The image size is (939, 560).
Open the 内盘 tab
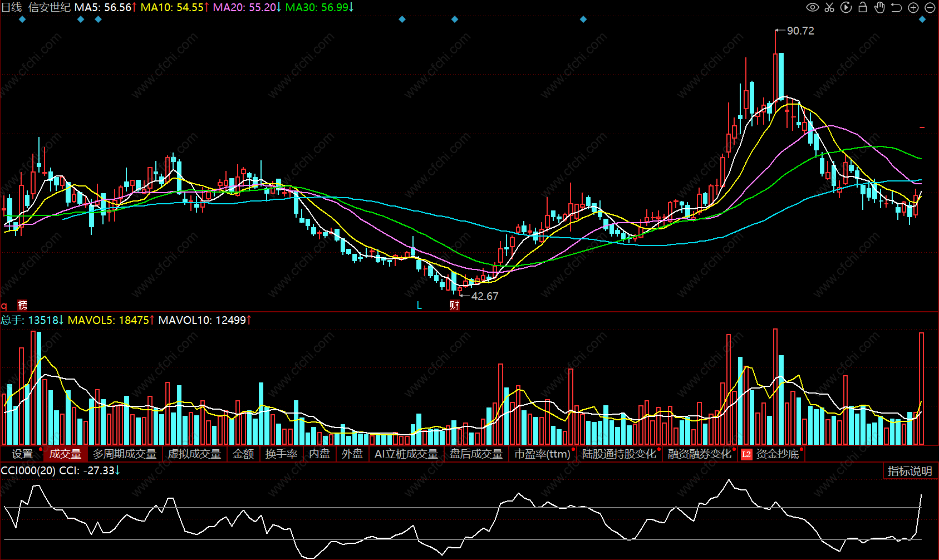(319, 454)
